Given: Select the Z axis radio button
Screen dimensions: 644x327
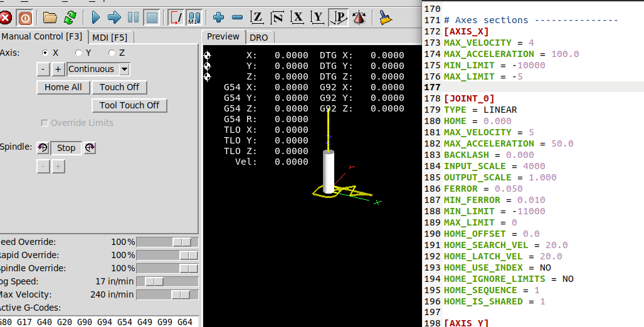Looking at the screenshot, I should [x=111, y=53].
